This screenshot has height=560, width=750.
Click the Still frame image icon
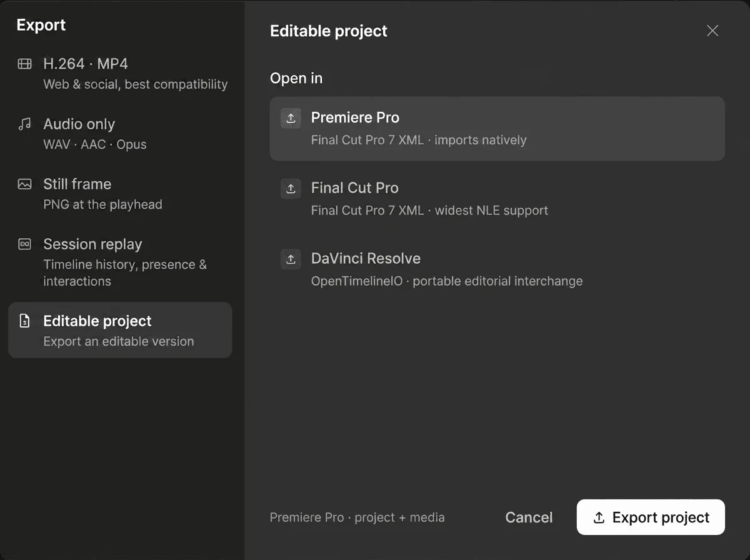click(24, 184)
